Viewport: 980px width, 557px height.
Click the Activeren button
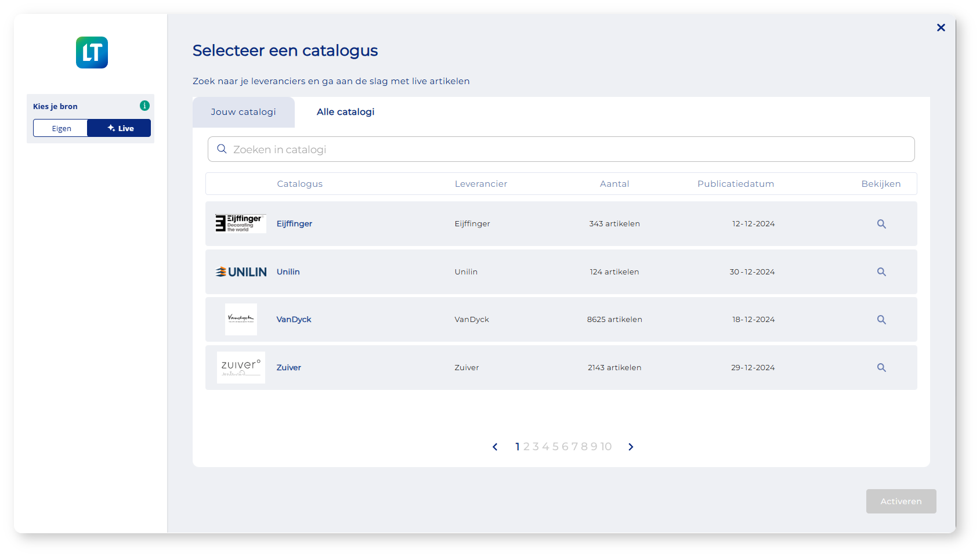pyautogui.click(x=901, y=501)
